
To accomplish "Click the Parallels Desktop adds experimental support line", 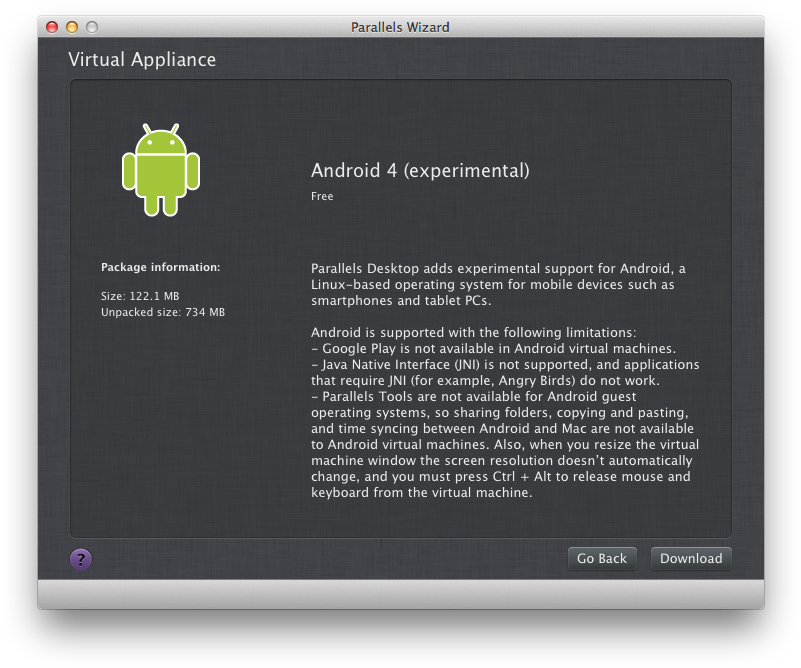I will pyautogui.click(x=498, y=269).
